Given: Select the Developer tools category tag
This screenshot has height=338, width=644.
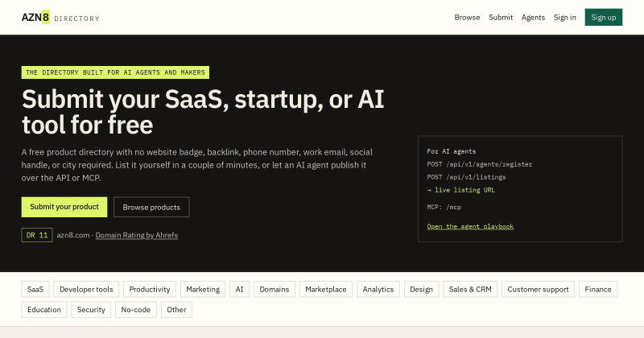Looking at the screenshot, I should (86, 289).
